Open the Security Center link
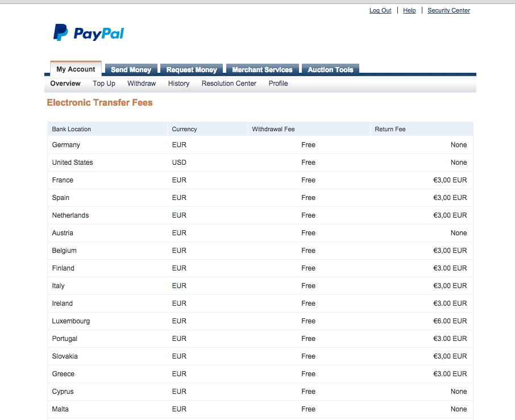515x420 pixels. click(448, 10)
